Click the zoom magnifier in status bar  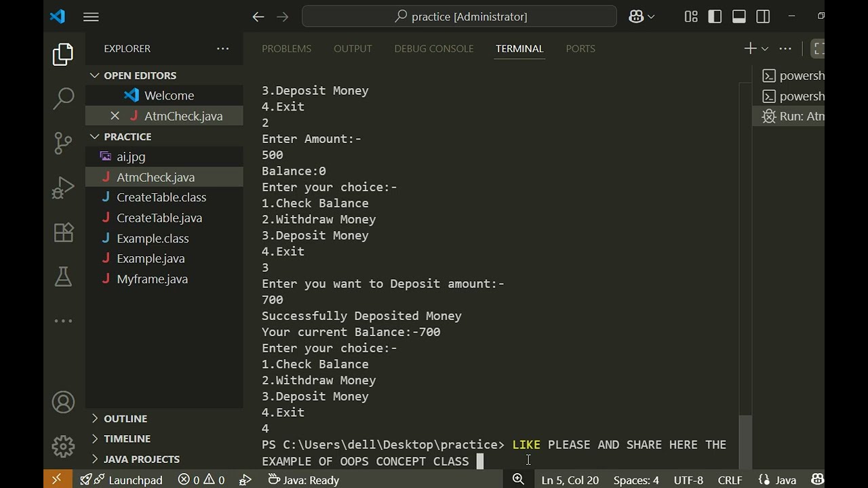coord(519,479)
